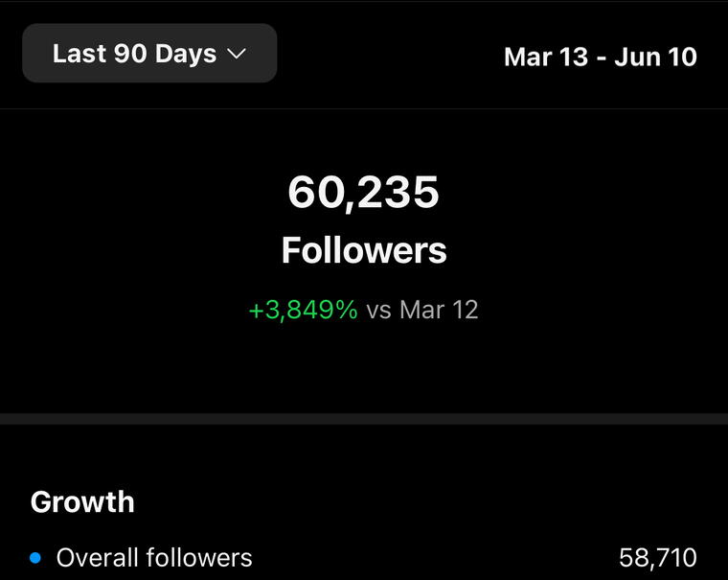Click the Mar 13 start date
This screenshot has width=728, height=580.
[x=545, y=57]
